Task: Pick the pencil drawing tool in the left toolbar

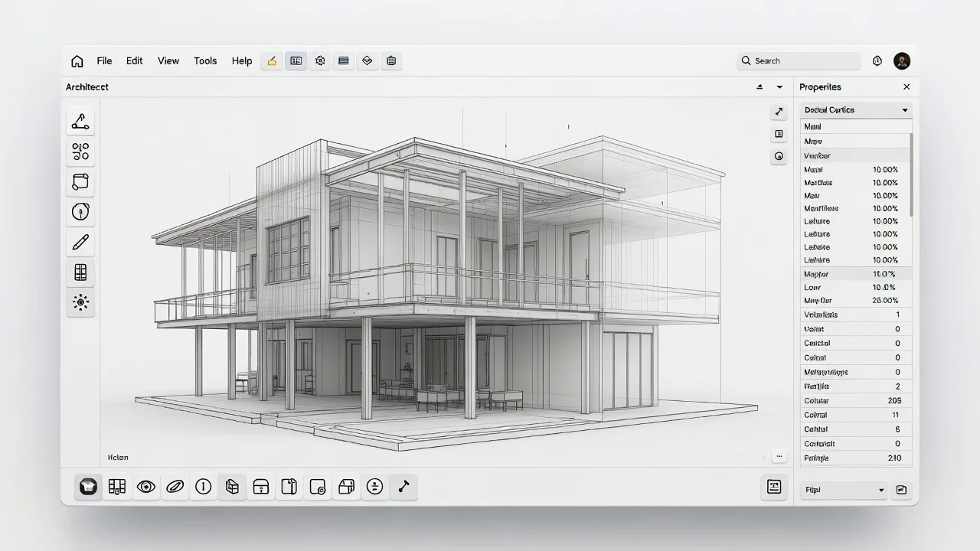Action: [80, 242]
